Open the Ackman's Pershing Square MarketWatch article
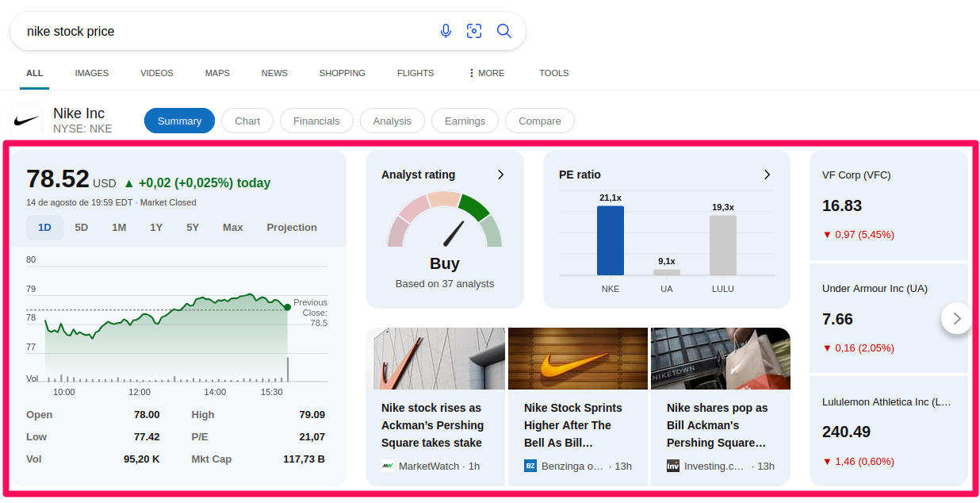This screenshot has width=980, height=503. 432,425
